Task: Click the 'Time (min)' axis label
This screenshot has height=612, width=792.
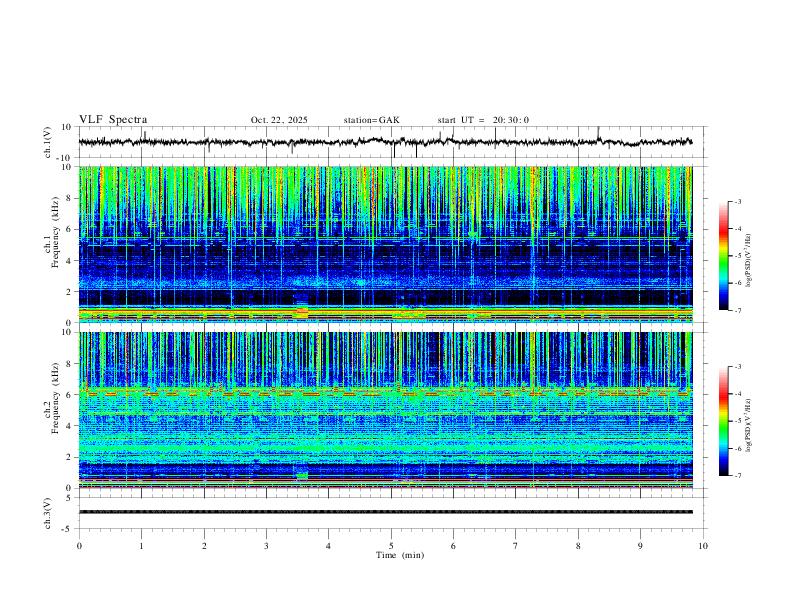Action: pos(400,555)
